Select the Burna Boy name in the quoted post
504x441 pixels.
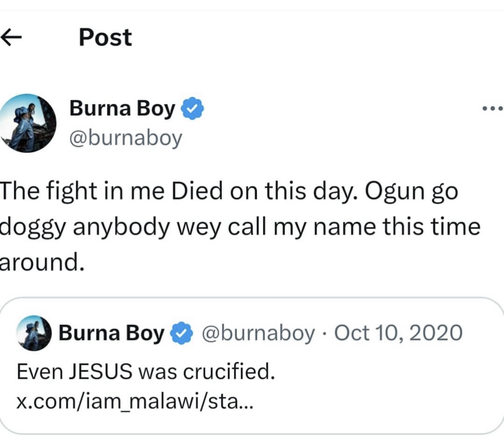click(111, 333)
